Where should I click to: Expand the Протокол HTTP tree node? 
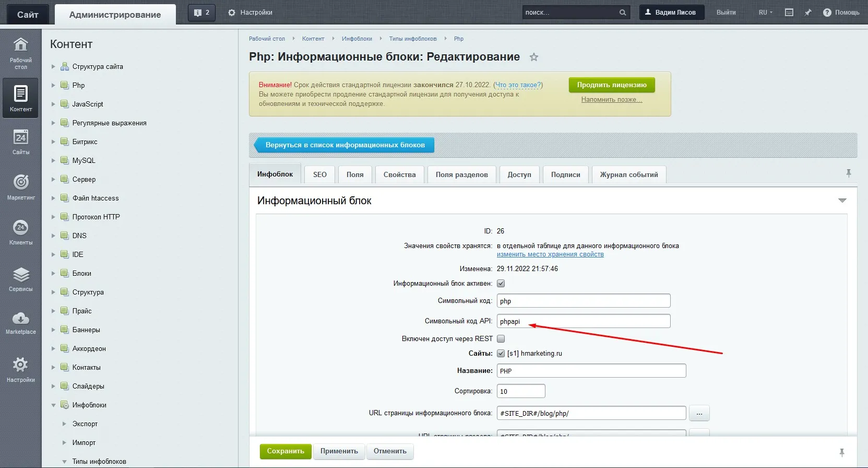pos(53,217)
